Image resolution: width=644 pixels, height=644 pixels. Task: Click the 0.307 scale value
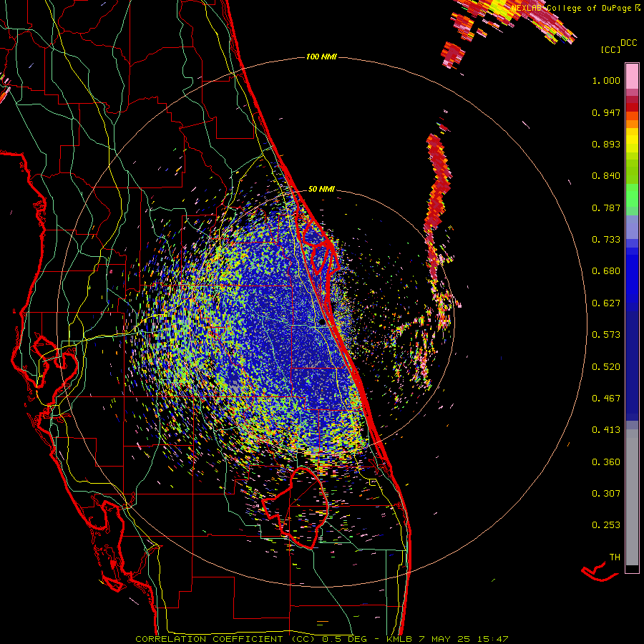click(606, 494)
